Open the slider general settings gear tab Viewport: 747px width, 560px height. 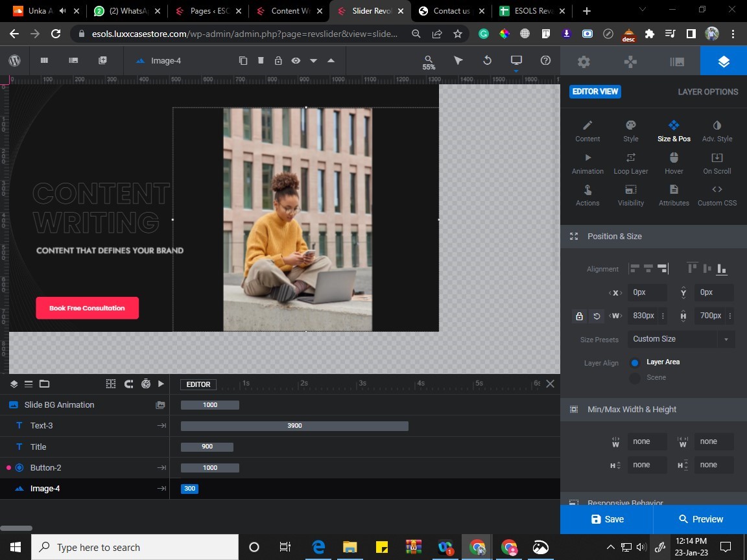click(x=584, y=62)
